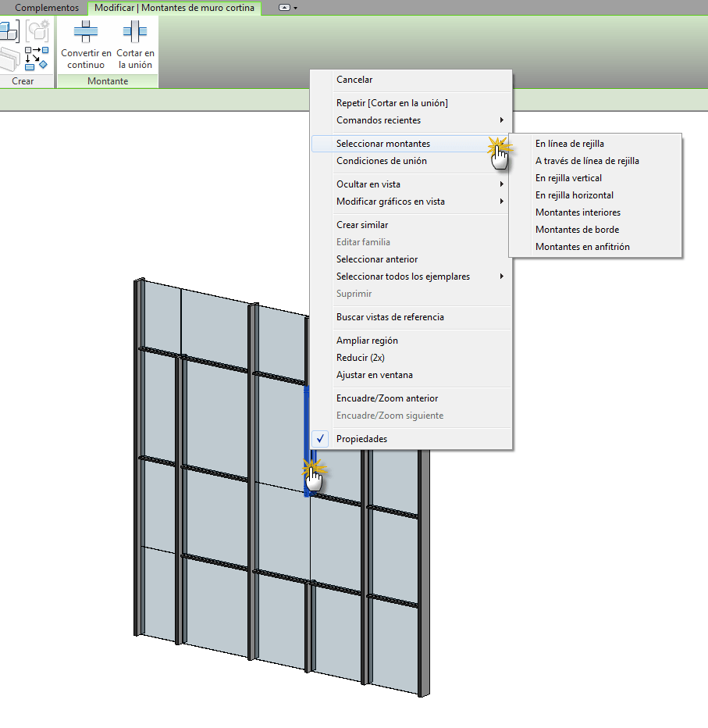708x728 pixels.
Task: Toggle the Propiedades checkmark entry
Action: (411, 439)
